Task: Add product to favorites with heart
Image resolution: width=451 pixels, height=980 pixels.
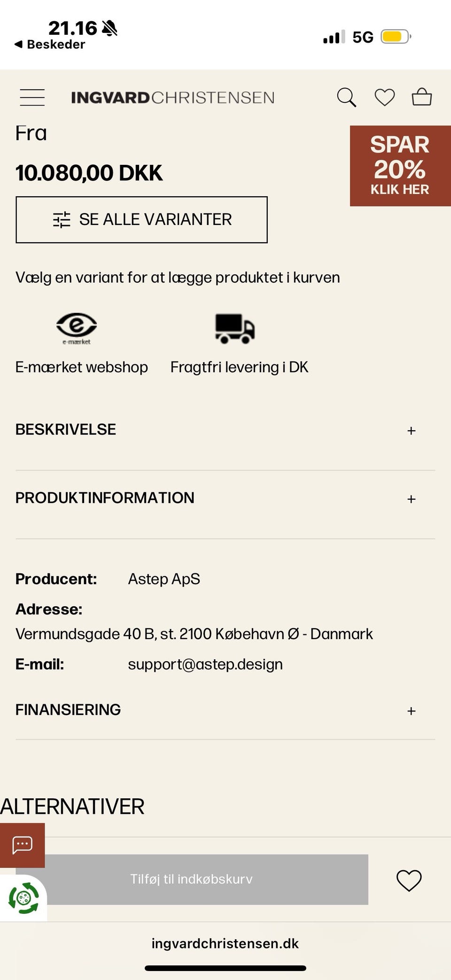Action: click(x=409, y=880)
